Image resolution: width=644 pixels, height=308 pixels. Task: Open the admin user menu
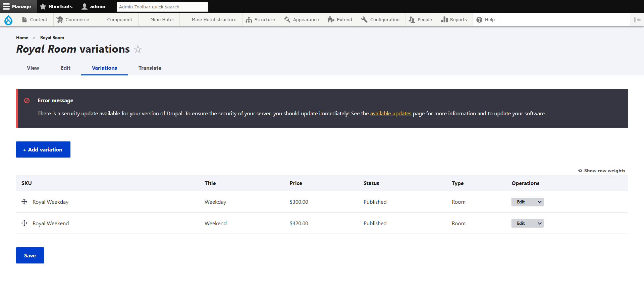pos(94,6)
